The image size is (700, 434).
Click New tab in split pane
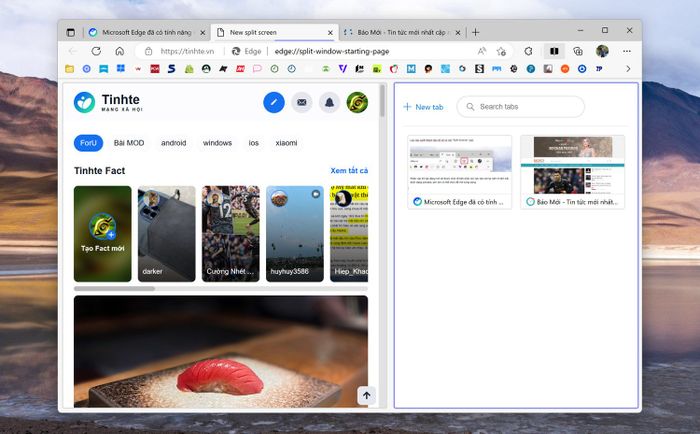[423, 107]
